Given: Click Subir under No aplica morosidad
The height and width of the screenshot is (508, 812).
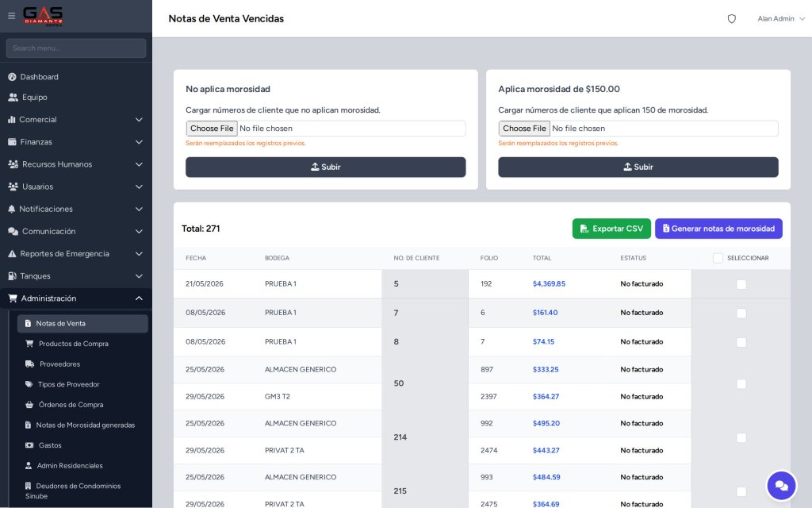Looking at the screenshot, I should [326, 167].
